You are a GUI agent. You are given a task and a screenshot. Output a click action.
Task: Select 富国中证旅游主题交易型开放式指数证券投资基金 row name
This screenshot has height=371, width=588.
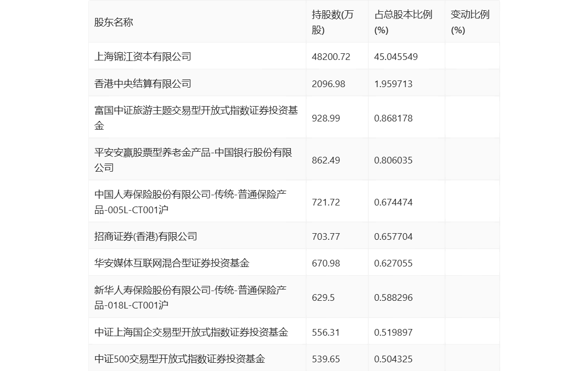(196, 118)
